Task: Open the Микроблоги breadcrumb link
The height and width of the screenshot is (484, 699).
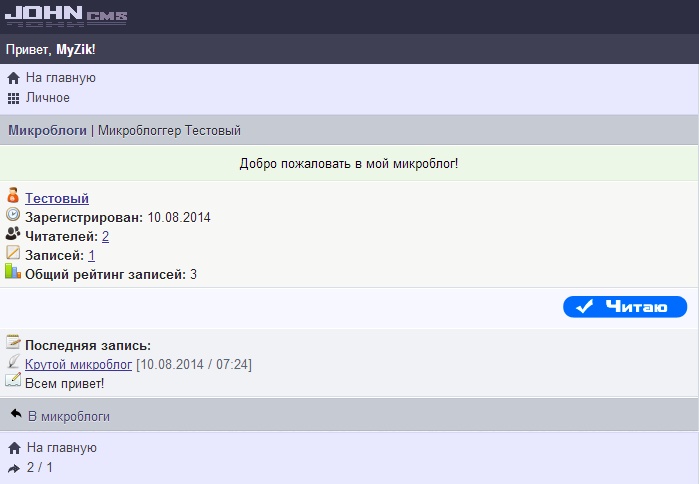Action: 47,130
